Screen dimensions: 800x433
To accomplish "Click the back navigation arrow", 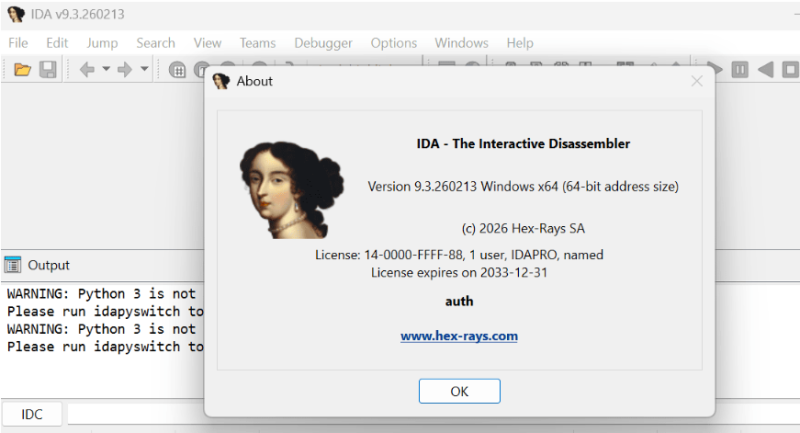I will (87, 69).
